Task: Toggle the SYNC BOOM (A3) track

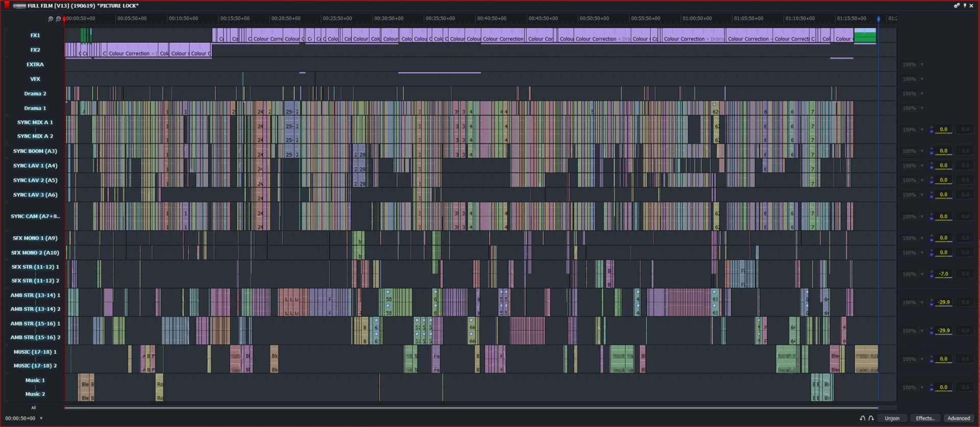Action: click(x=35, y=151)
